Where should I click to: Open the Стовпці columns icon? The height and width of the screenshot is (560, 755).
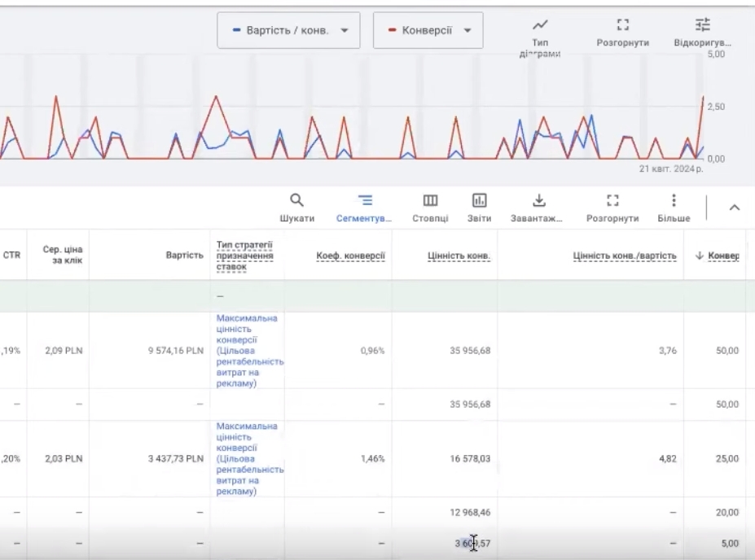point(429,200)
